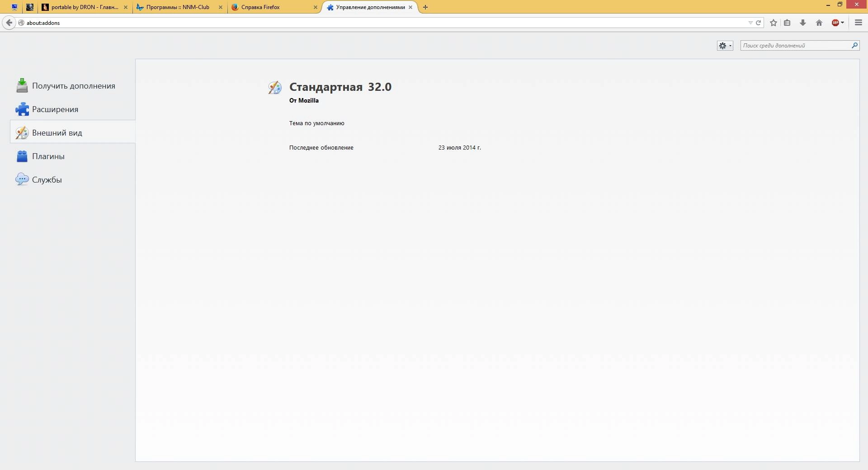Minimize the Firefox window
868x470 pixels.
(x=828, y=5)
